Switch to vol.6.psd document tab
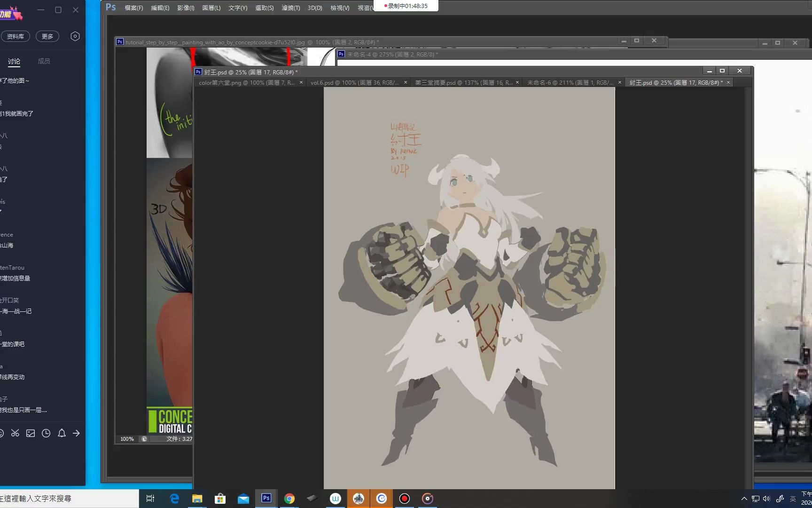The width and height of the screenshot is (812, 508). point(355,82)
